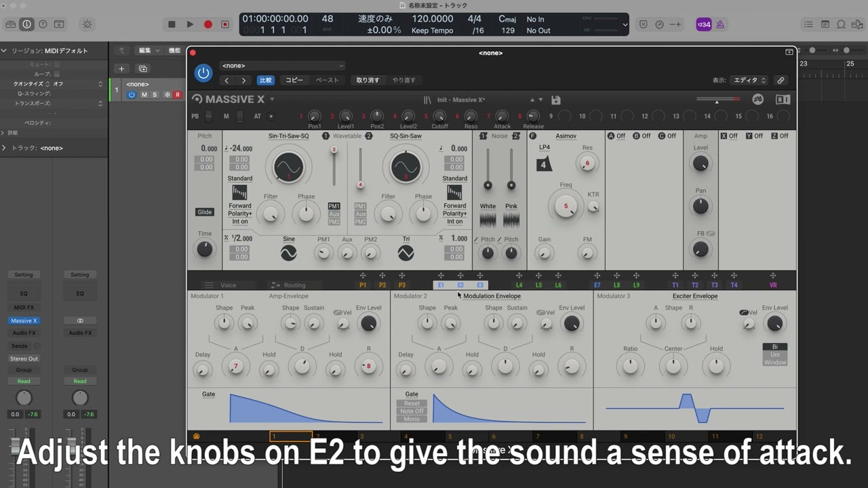Click the 比較 compare button
868x488 pixels.
click(x=266, y=80)
